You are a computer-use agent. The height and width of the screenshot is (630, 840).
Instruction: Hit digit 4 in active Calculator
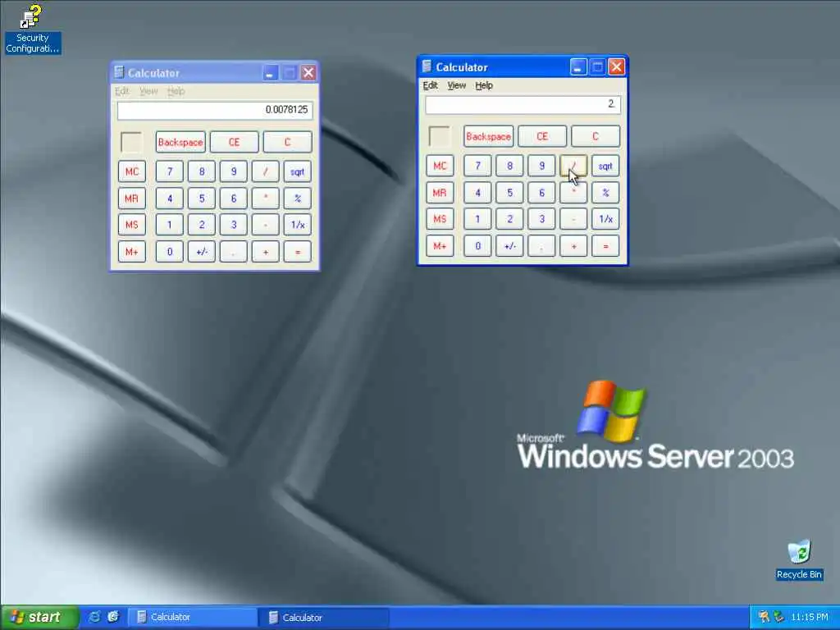(477, 192)
